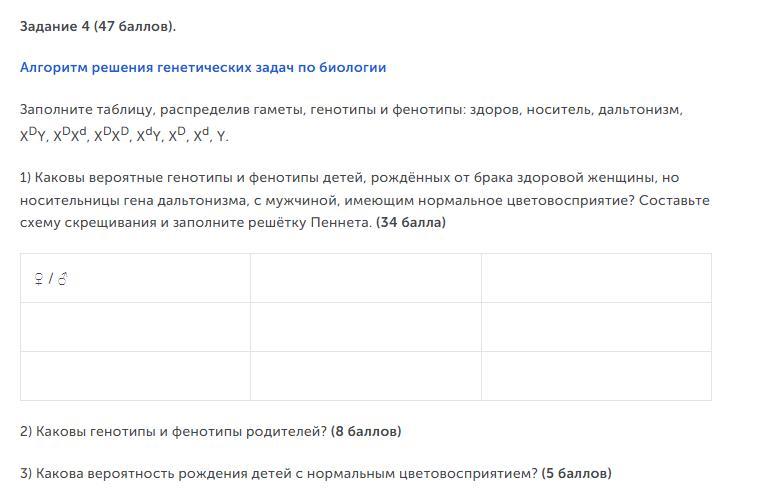Viewport: 765px width, 500px height.
Task: Select the top middle table cell
Action: coord(366,278)
